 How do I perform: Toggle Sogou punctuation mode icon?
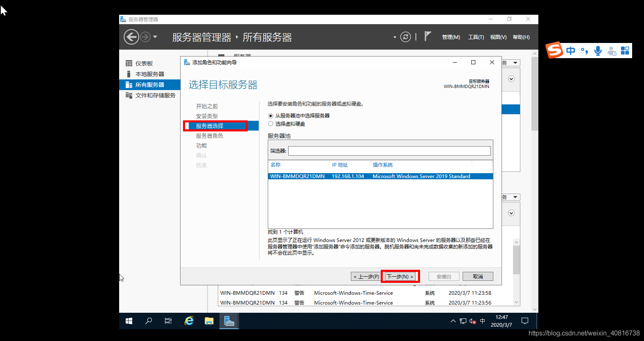coord(585,51)
